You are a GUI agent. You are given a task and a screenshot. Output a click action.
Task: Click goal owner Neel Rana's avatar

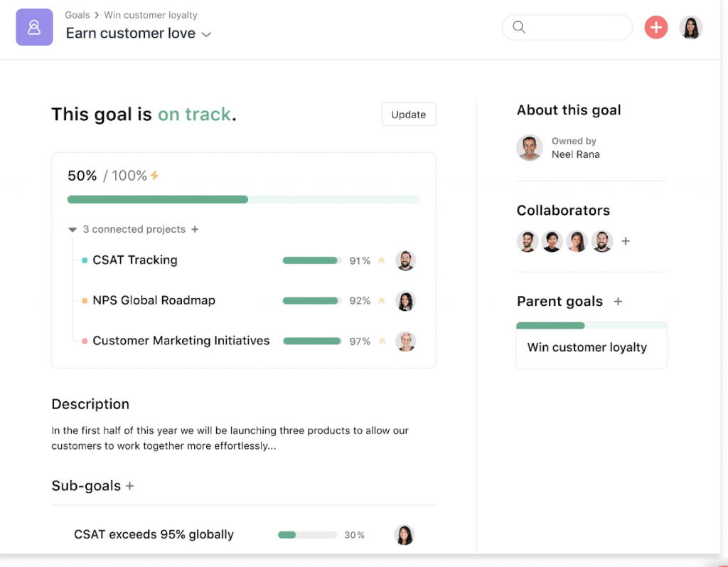click(530, 148)
